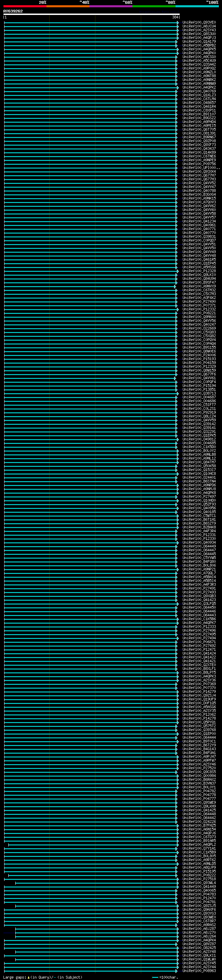Screen dimensions: 222x980
Task: Open hit UniRef100_P27497
Action: point(199,496)
